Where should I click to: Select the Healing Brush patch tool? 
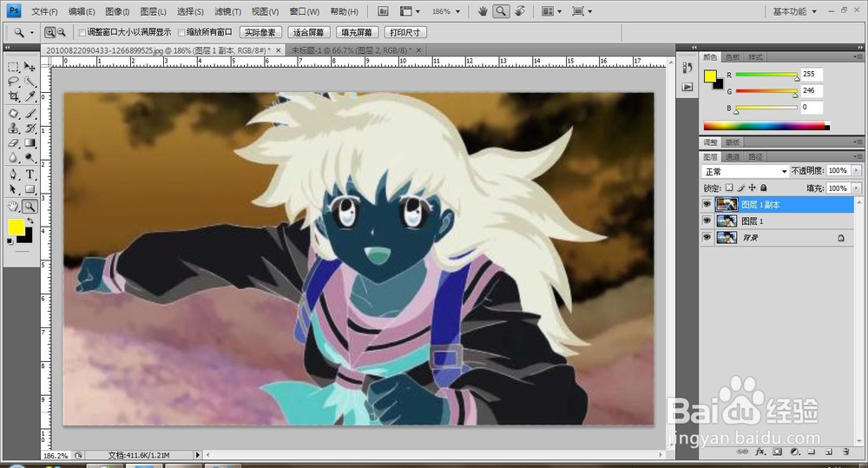click(x=13, y=114)
